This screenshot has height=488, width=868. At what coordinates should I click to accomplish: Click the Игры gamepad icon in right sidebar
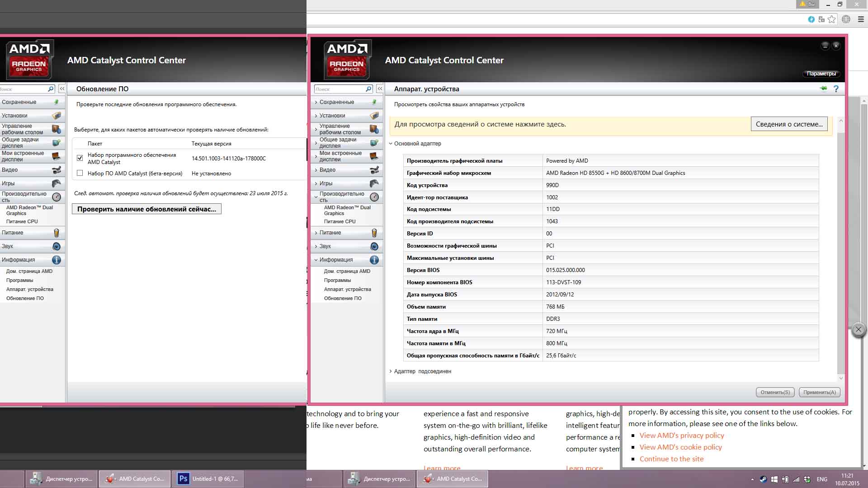[374, 183]
